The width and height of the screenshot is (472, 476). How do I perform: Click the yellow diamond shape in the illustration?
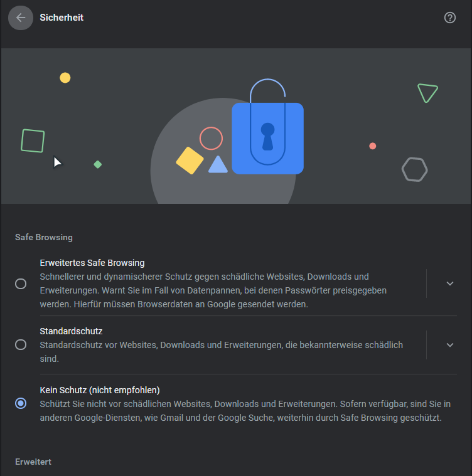coord(190,161)
